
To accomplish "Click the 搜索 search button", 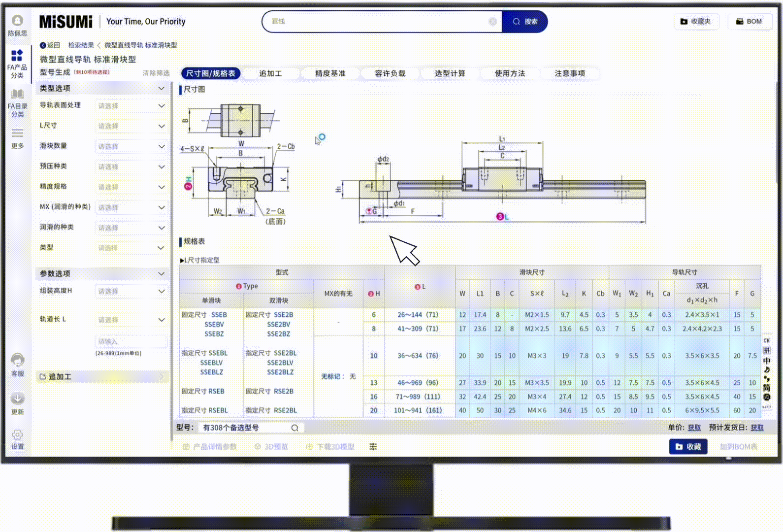I will pos(525,22).
